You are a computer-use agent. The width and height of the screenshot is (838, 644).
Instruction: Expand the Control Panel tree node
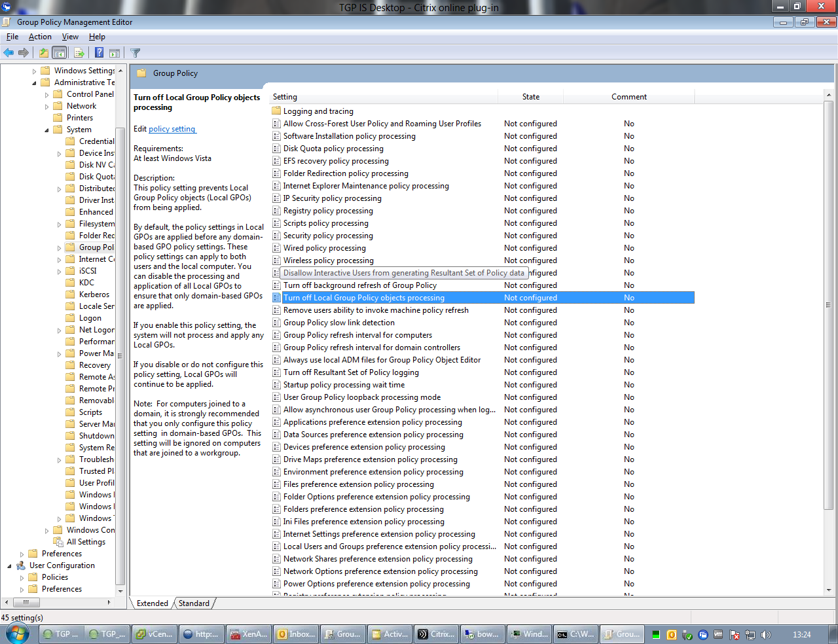click(x=46, y=95)
